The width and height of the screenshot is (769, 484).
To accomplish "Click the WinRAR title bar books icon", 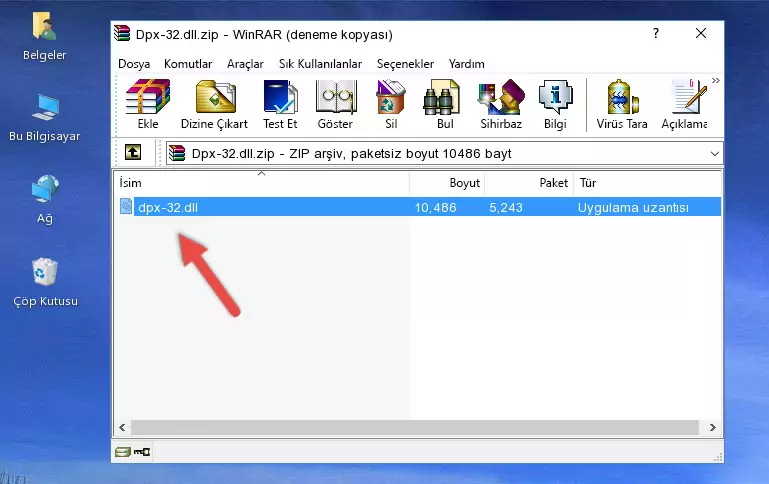I will point(122,33).
